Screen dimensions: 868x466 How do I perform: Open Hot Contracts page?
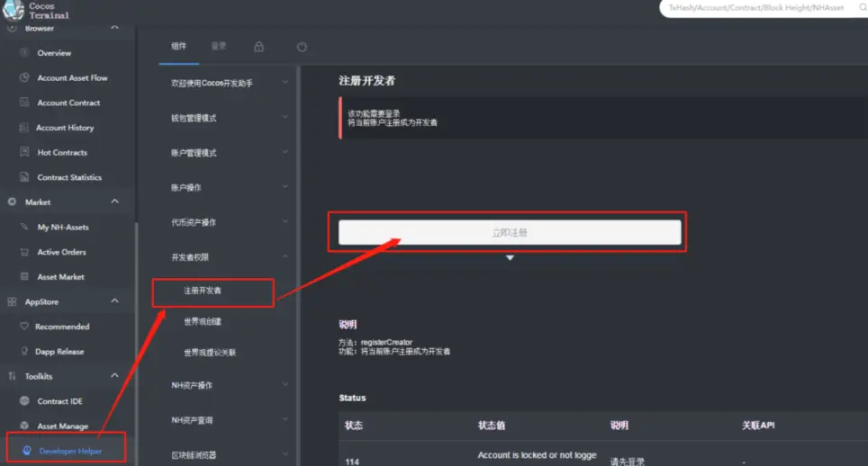pos(62,153)
